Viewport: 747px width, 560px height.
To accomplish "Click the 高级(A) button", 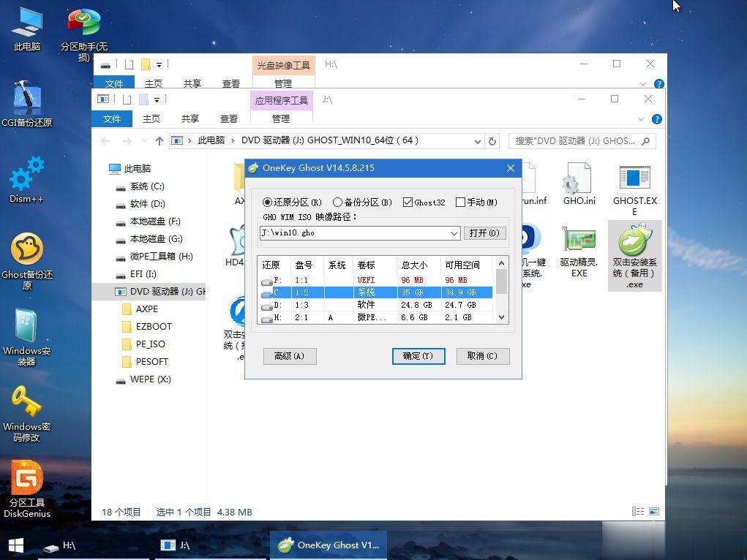I will 290,356.
